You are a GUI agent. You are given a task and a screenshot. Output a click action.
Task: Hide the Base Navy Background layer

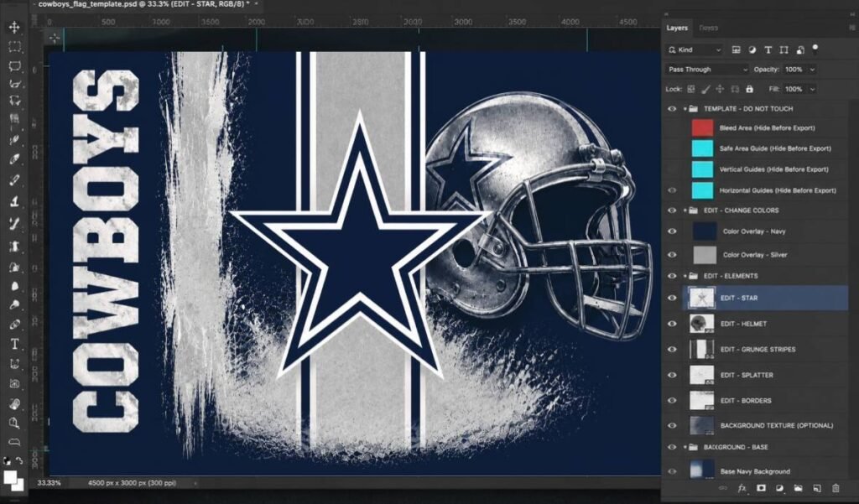coord(672,471)
